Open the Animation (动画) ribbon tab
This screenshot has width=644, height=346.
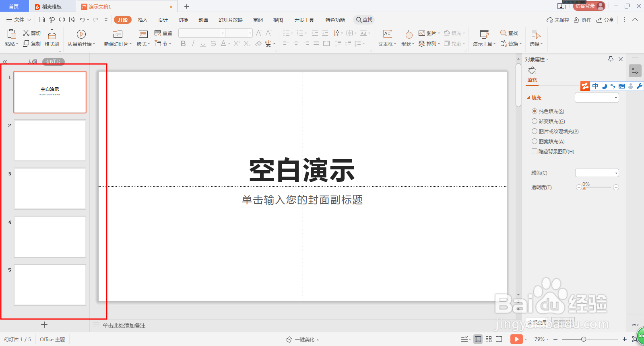(203, 20)
